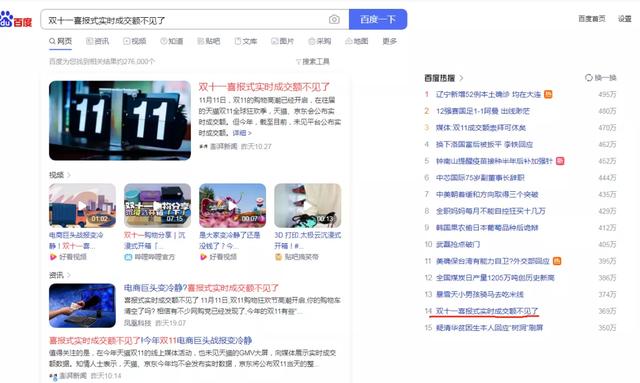Switch to the 文库 tab
The height and width of the screenshot is (383, 640).
[246, 41]
